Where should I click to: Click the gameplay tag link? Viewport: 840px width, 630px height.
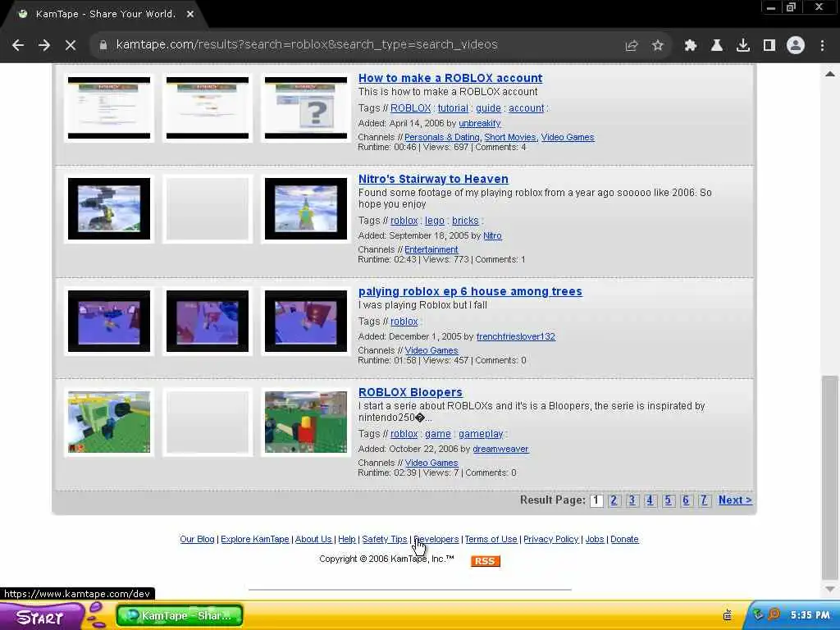481,434
